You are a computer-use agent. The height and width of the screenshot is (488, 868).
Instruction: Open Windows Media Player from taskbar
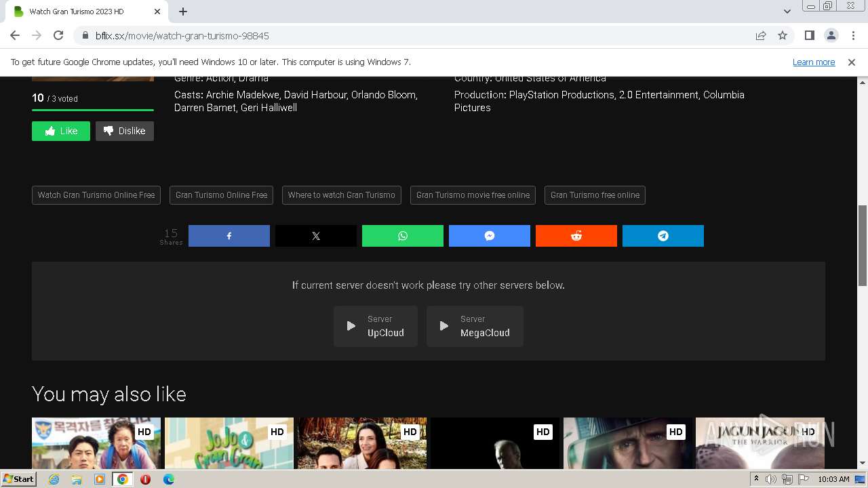tap(100, 479)
